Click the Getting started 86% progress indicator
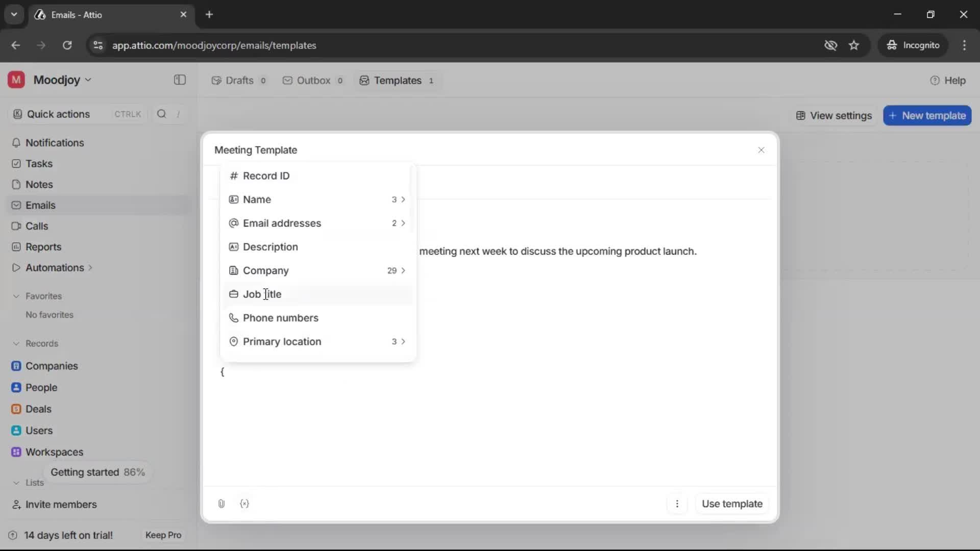The width and height of the screenshot is (980, 551). click(98, 472)
